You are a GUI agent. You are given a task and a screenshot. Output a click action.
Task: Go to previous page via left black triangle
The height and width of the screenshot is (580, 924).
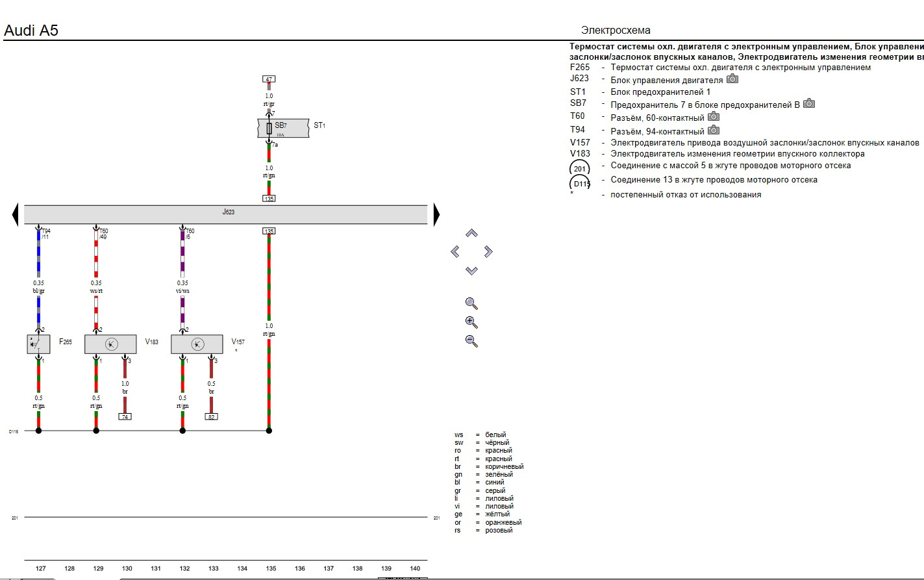pyautogui.click(x=15, y=215)
